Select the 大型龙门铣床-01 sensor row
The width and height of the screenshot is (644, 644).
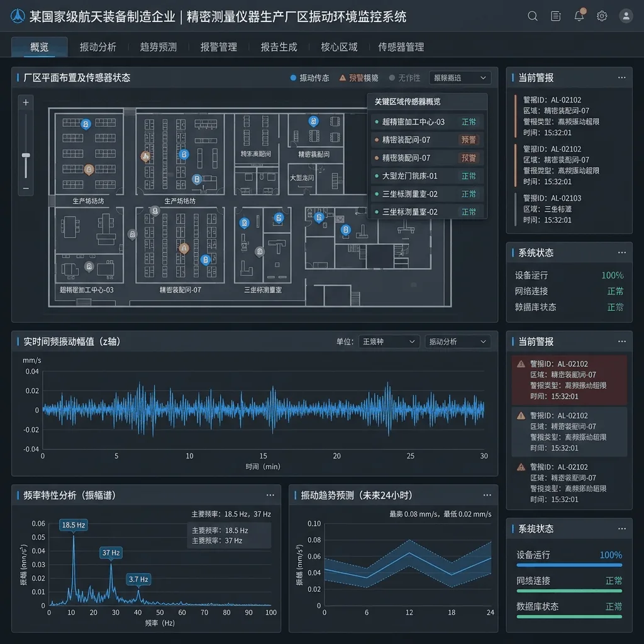pyautogui.click(x=427, y=176)
